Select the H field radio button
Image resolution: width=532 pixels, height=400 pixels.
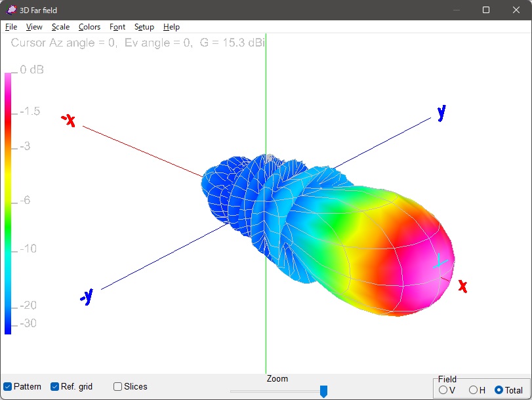(x=473, y=390)
